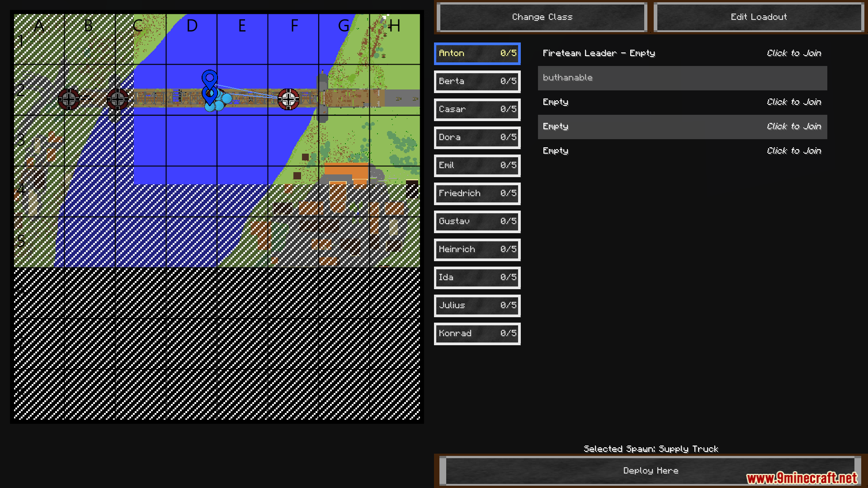The height and width of the screenshot is (488, 868).
Task: Open the Change Class menu
Action: 542,17
